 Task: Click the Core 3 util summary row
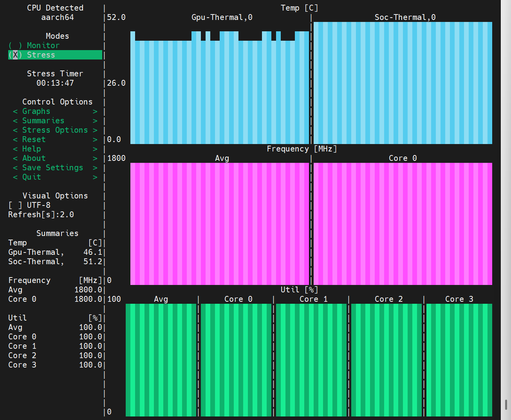55,365
